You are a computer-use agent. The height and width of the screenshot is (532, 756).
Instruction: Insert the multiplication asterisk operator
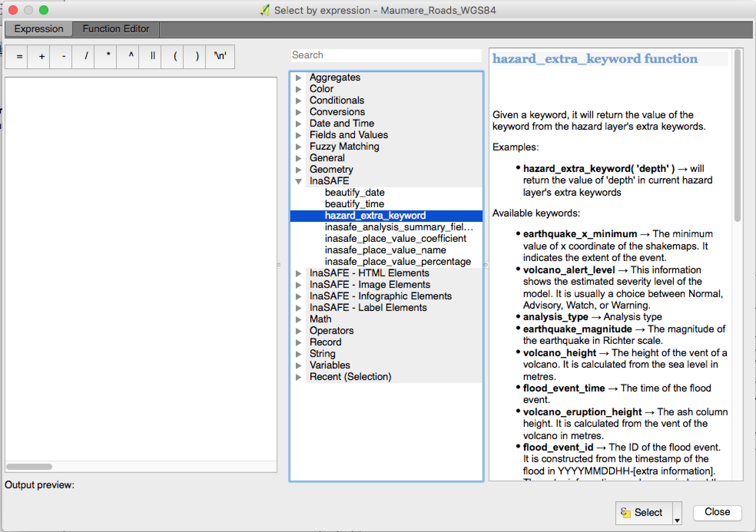point(106,57)
